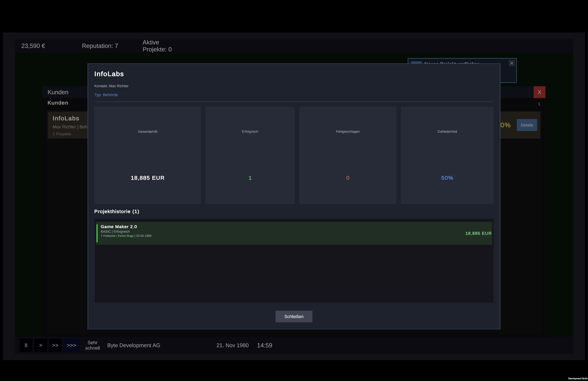Set fast speed with double arrows

55,345
